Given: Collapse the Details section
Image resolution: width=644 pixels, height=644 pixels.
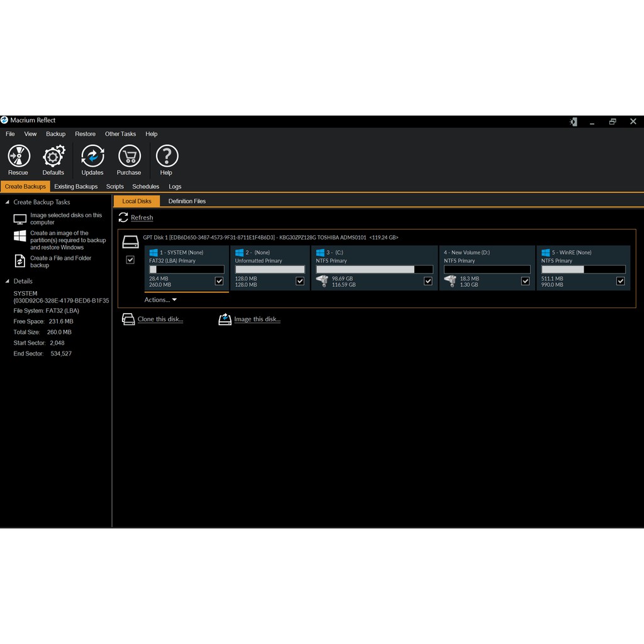Looking at the screenshot, I should tap(8, 281).
